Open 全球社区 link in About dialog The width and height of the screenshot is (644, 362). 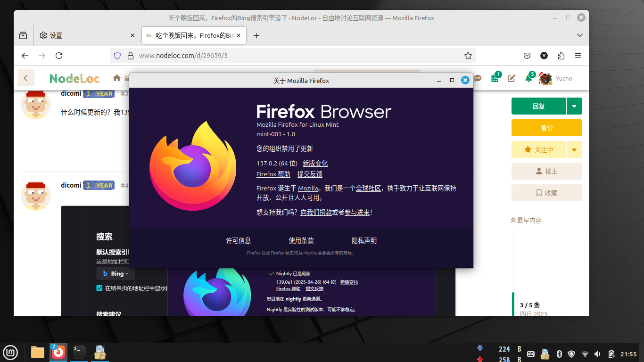[368, 188]
